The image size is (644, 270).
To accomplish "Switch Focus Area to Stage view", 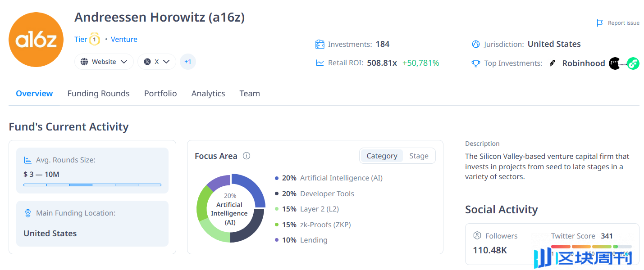I will 419,156.
